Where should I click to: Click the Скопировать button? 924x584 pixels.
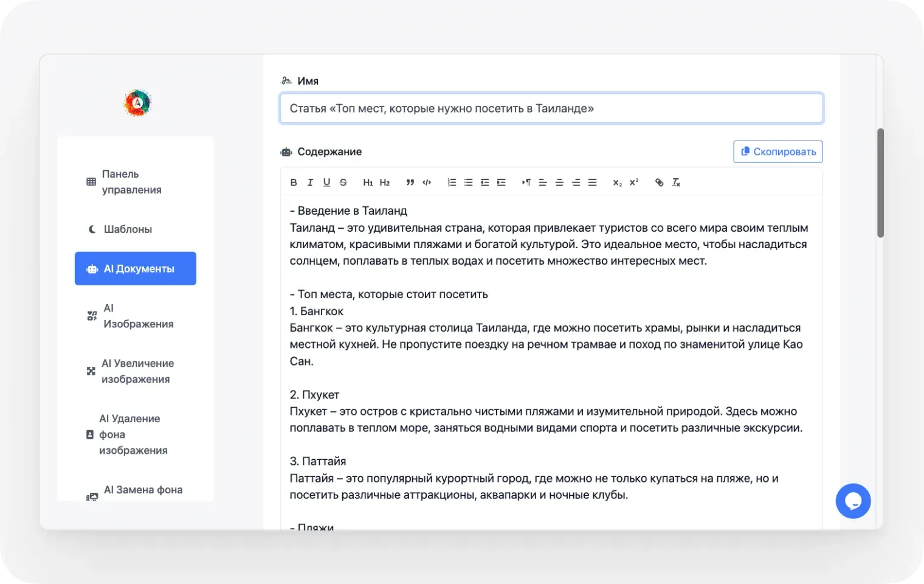point(778,152)
